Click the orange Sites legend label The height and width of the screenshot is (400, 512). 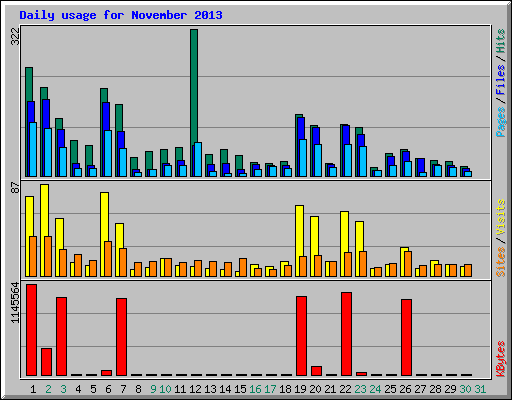click(501, 262)
